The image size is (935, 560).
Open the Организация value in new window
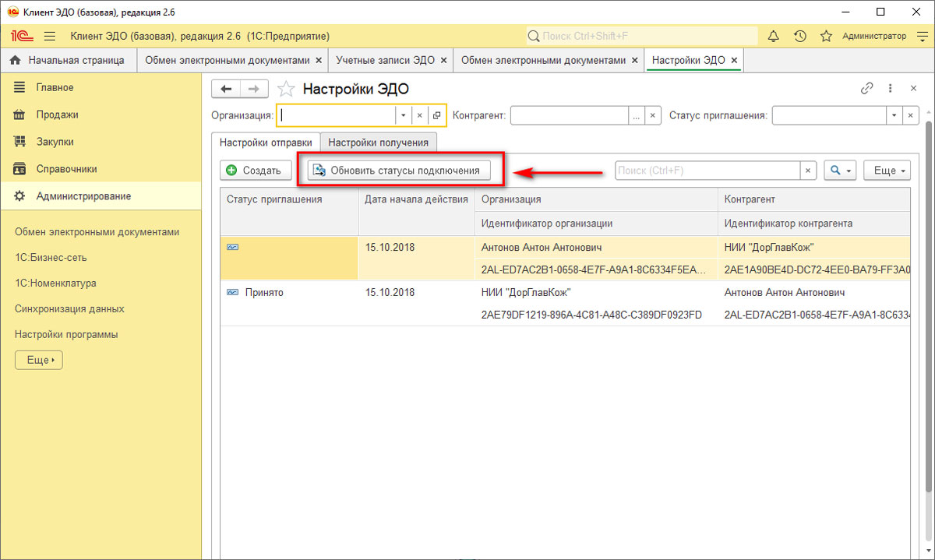tap(436, 115)
